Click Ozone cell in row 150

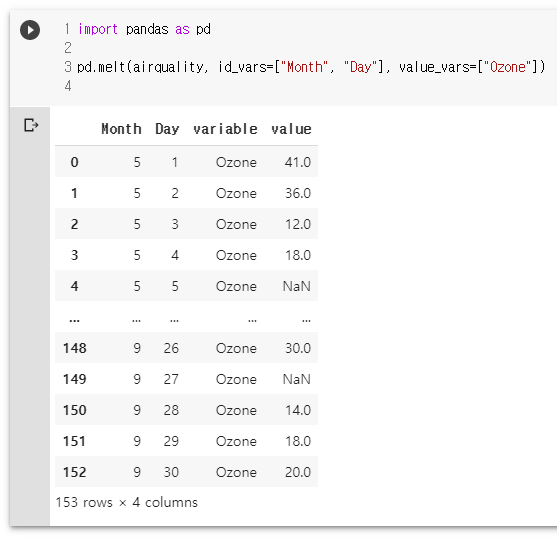pos(236,410)
